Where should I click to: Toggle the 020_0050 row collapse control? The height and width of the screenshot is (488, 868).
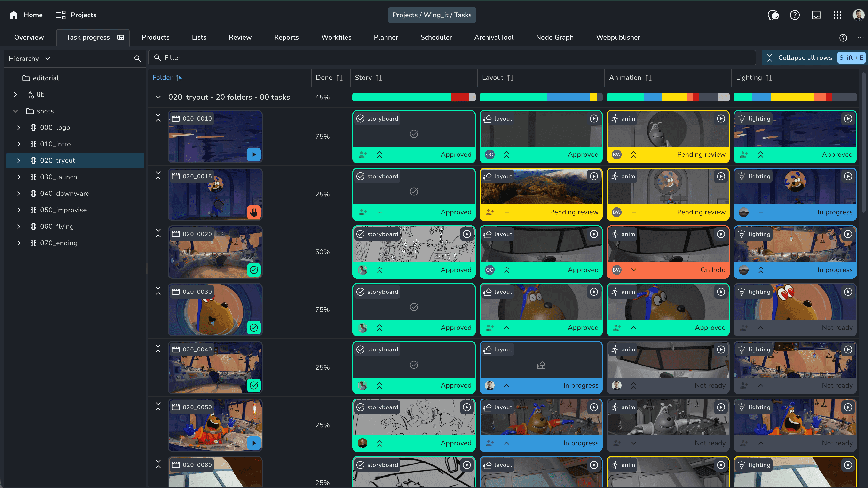pyautogui.click(x=158, y=407)
